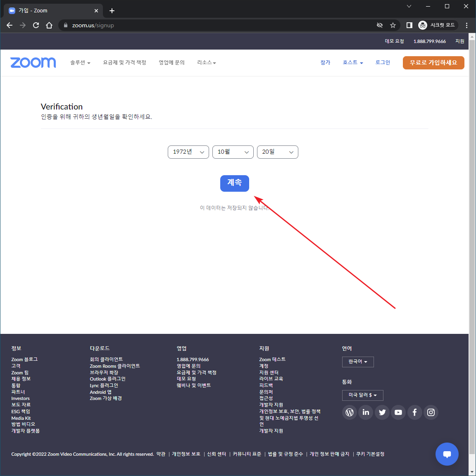This screenshot has width=476, height=476.
Task: Open 접근성 footer link
Action: 266,398
